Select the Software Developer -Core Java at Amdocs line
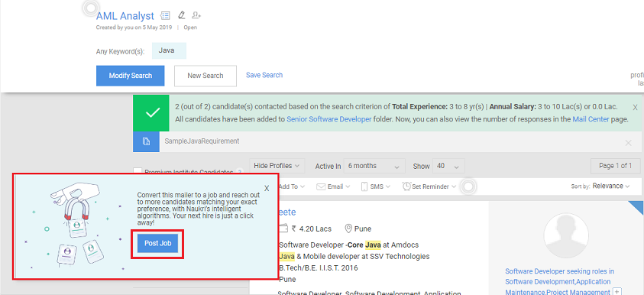The width and height of the screenshot is (644, 295). pos(348,245)
